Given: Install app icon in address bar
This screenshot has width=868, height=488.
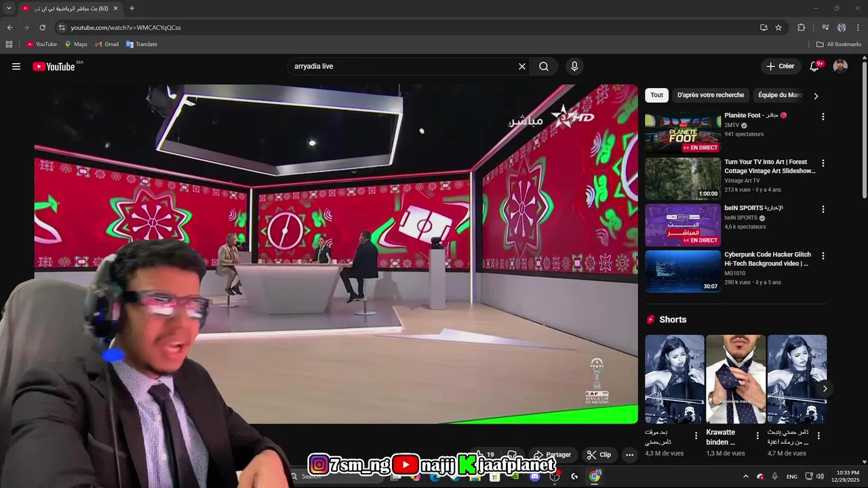Looking at the screenshot, I should (764, 28).
